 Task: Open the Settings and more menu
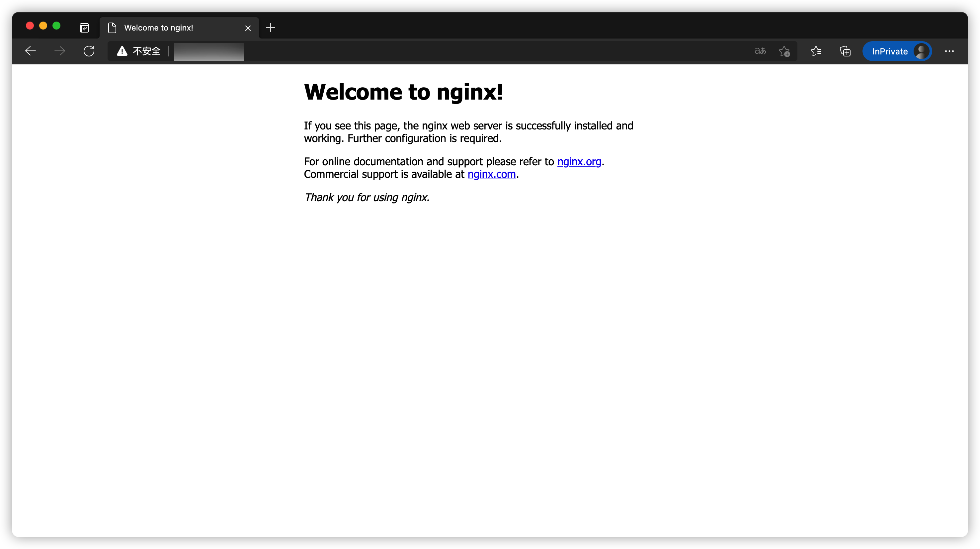click(x=949, y=51)
